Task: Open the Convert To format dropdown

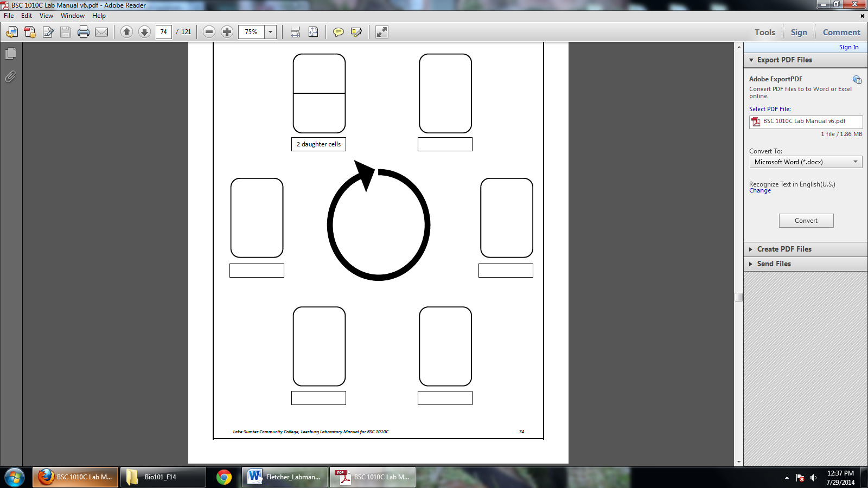Action: tap(806, 162)
